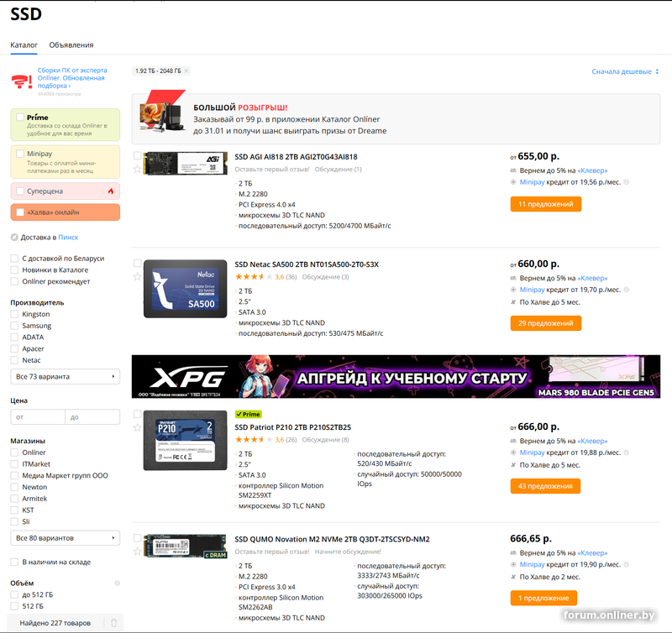Check the Onliner shop filter
This screenshot has height=633, width=672.
point(14,453)
